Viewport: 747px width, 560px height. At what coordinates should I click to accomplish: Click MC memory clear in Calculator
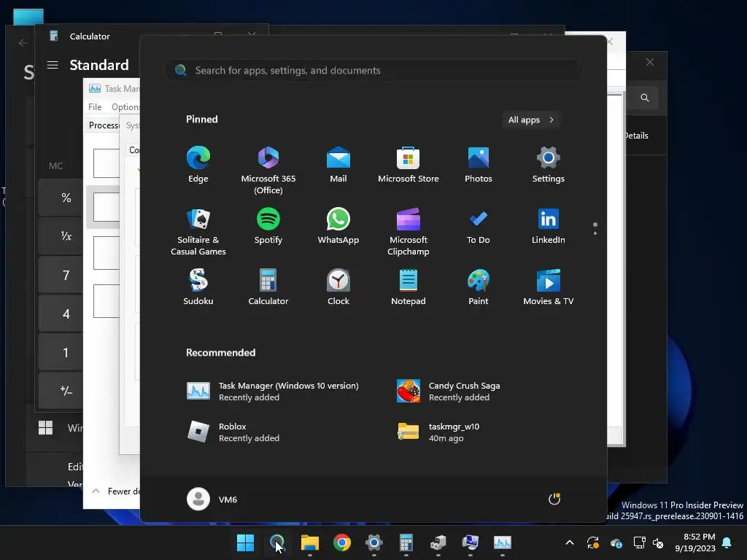pos(55,166)
